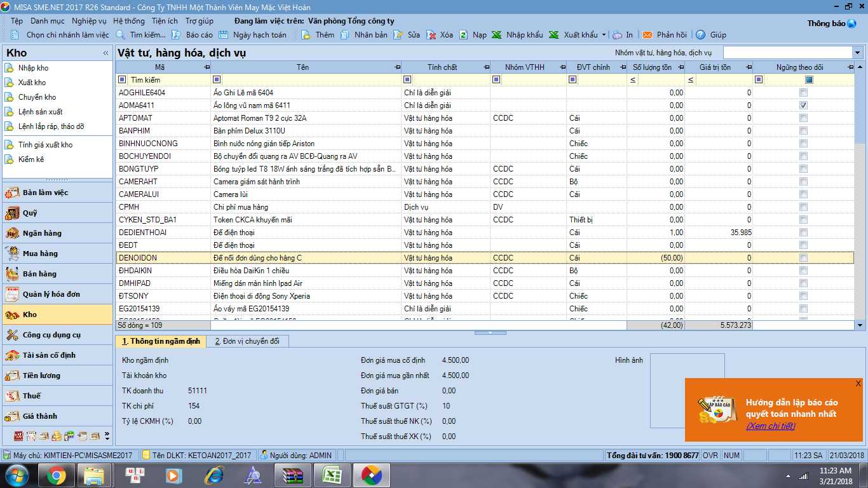Open WinRAR from the taskbar
The height and width of the screenshot is (488, 868).
(292, 475)
